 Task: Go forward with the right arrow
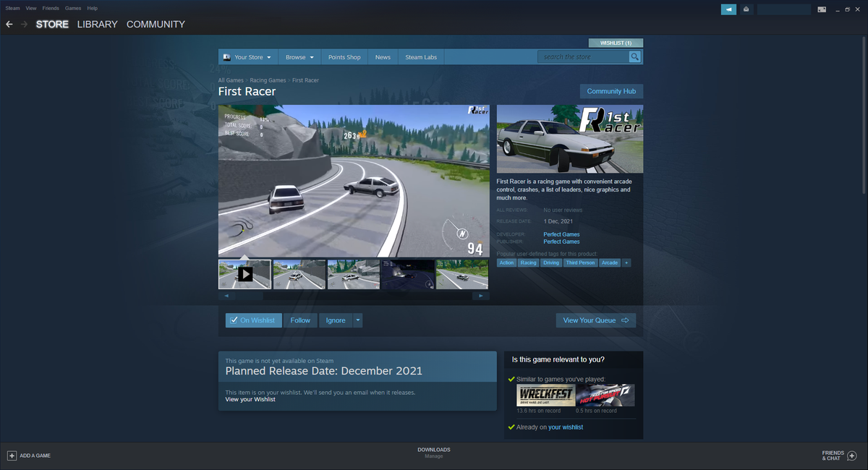(x=25, y=24)
